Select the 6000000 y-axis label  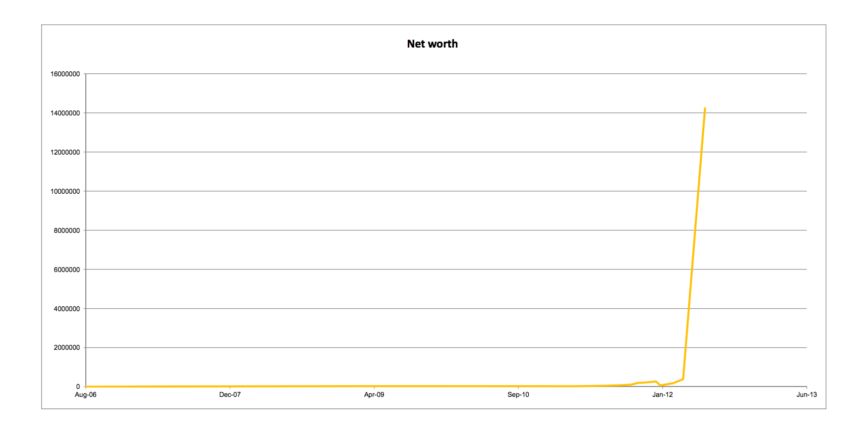(x=67, y=270)
